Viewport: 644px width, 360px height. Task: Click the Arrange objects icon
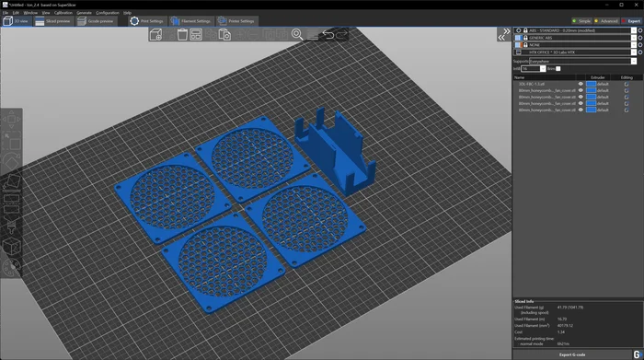(x=196, y=34)
